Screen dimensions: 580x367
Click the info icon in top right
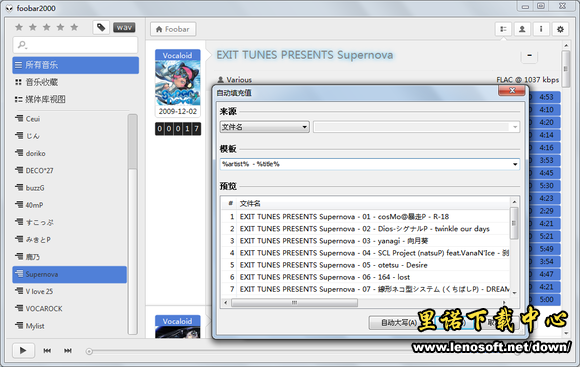[541, 29]
